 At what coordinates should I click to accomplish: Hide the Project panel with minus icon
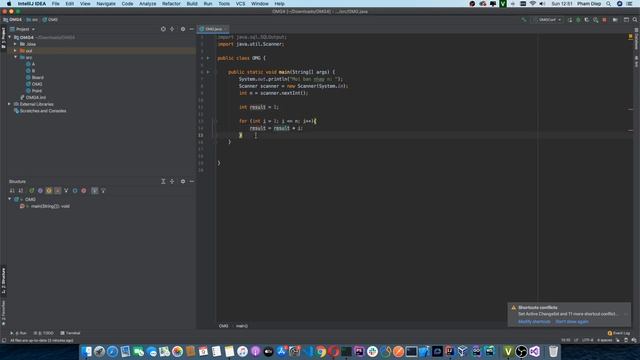pos(191,29)
